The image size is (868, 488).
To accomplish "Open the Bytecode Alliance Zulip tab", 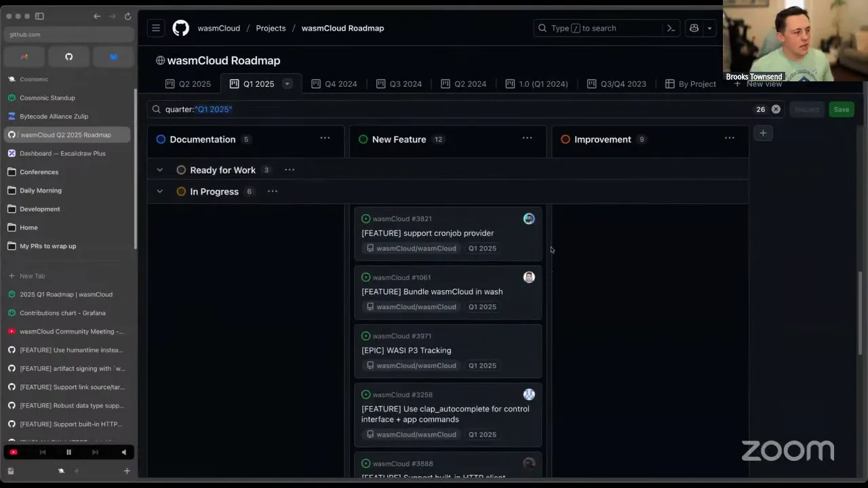I will pos(67,117).
